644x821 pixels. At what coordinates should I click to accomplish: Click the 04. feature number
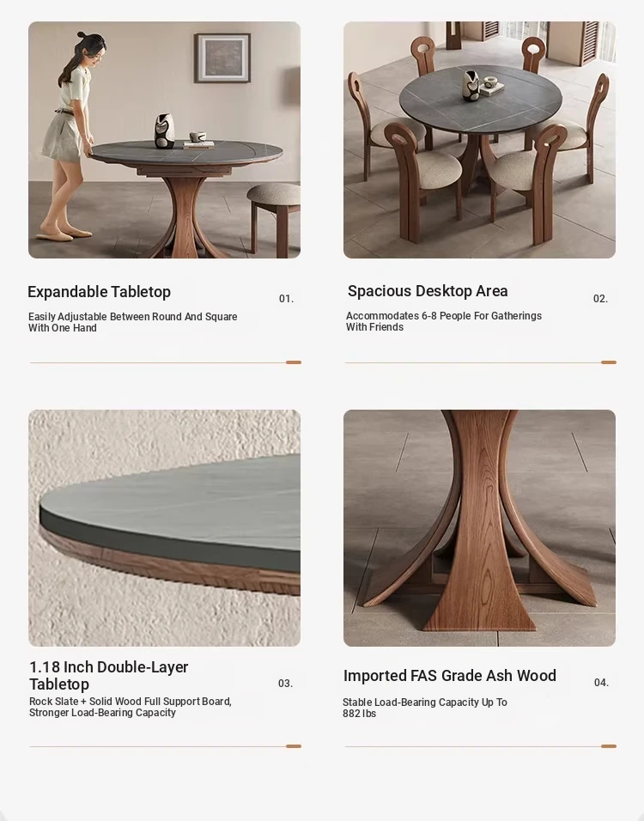click(x=602, y=682)
